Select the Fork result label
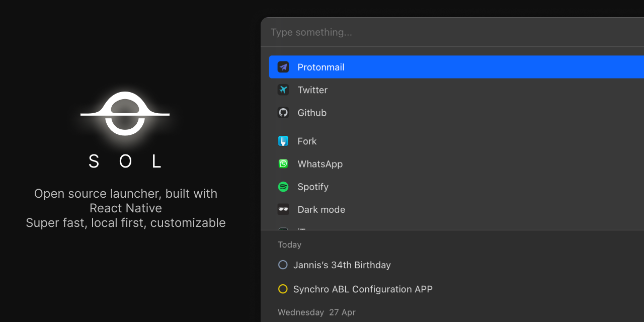 click(x=307, y=141)
